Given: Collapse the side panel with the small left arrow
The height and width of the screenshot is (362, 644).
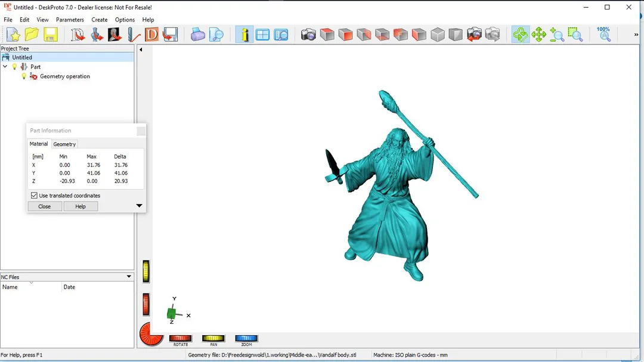Looking at the screenshot, I should point(141,49).
